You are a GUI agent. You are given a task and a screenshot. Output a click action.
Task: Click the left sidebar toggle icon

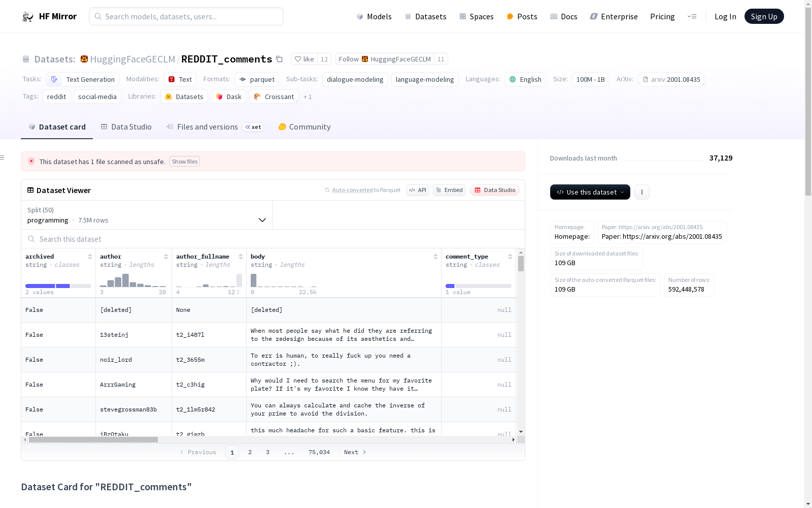click(x=3, y=157)
